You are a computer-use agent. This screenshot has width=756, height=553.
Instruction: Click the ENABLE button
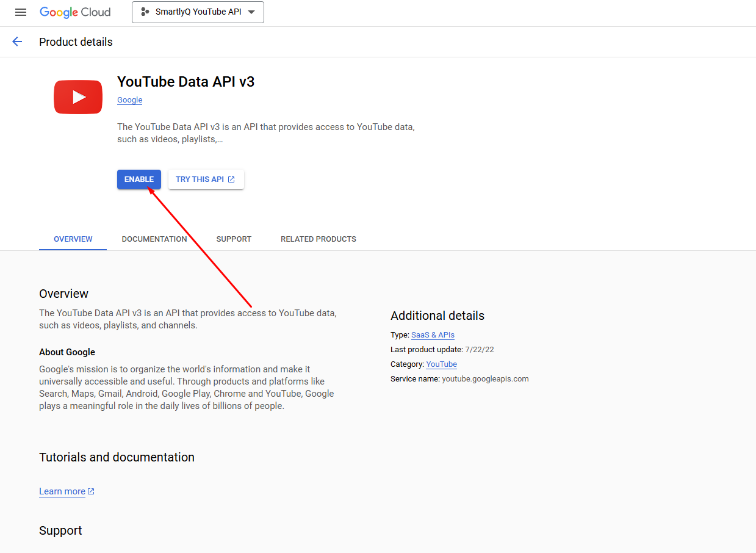(139, 179)
